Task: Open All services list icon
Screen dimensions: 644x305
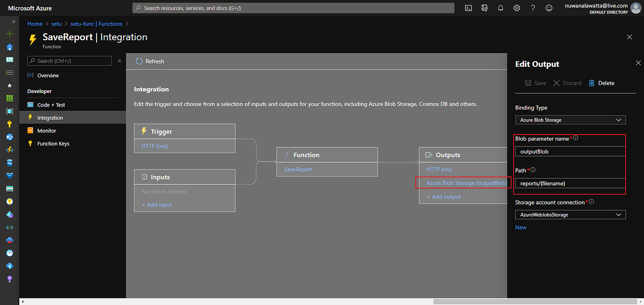Action: click(10, 73)
